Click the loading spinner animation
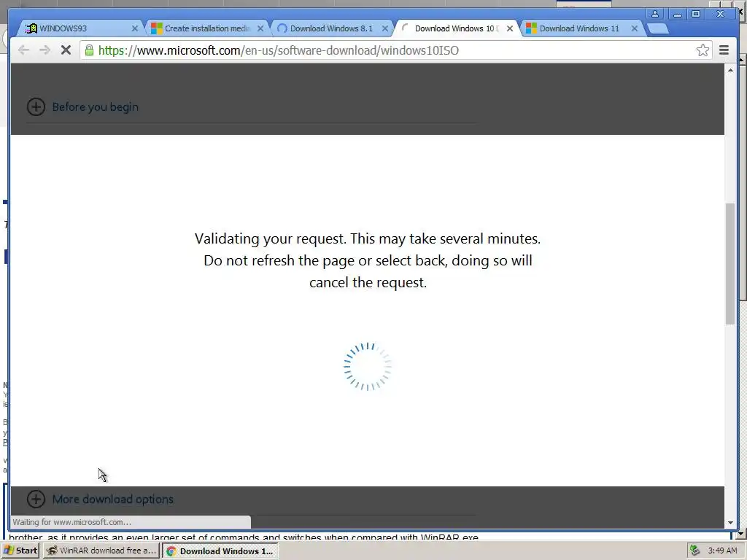 [368, 367]
